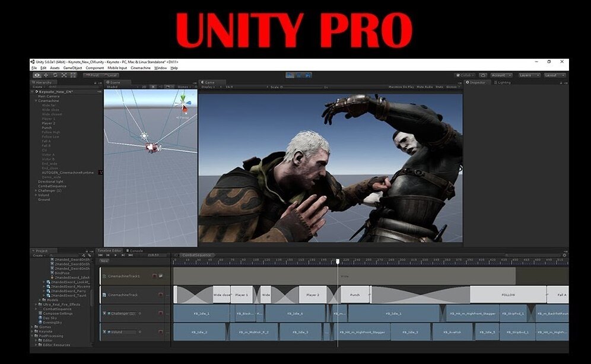Switch to the Lighting tab
Image resolution: width=591 pixels, height=364 pixels.
(503, 82)
